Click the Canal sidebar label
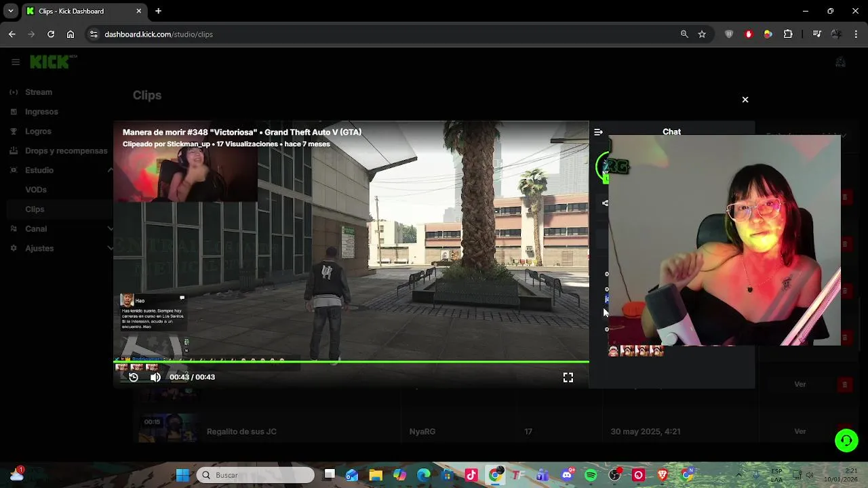Viewport: 868px width, 488px height. click(36, 229)
